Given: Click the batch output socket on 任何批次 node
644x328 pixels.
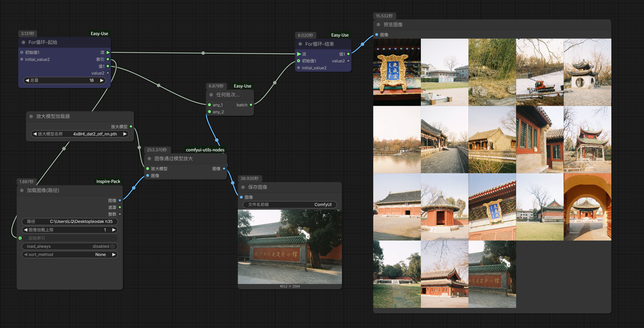Looking at the screenshot, I should pos(251,105).
